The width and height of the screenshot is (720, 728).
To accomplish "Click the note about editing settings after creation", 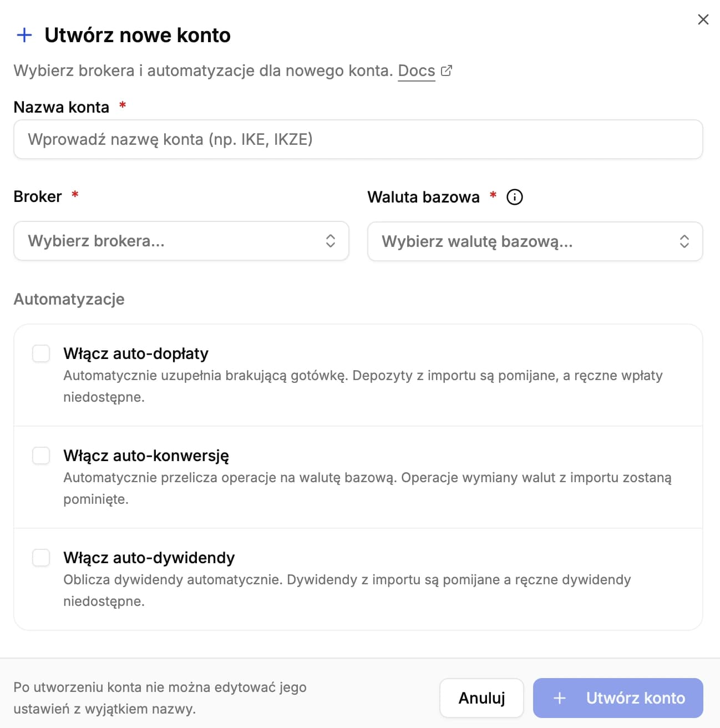I will coord(160,698).
